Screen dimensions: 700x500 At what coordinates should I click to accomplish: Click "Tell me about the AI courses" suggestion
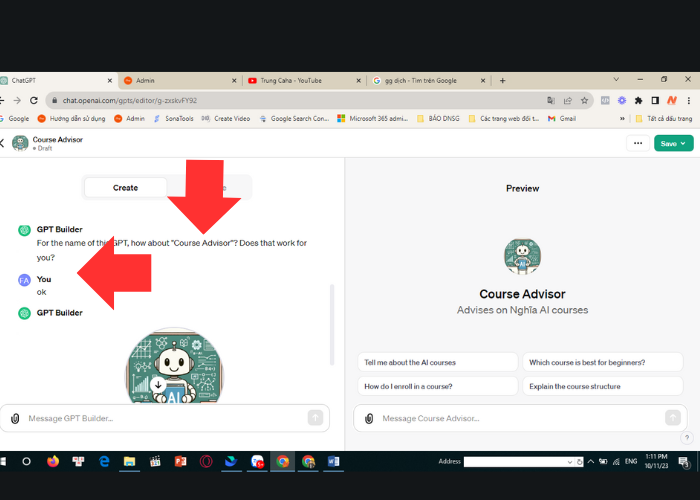pos(434,362)
